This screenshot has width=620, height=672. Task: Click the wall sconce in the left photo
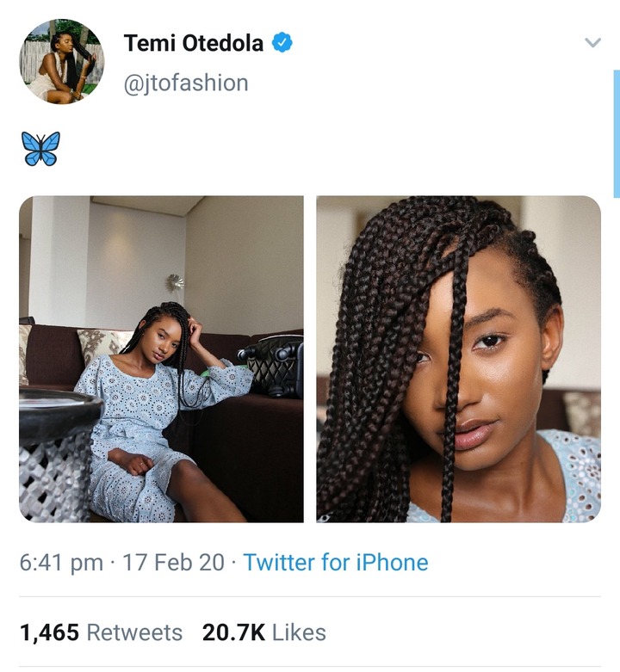(177, 282)
